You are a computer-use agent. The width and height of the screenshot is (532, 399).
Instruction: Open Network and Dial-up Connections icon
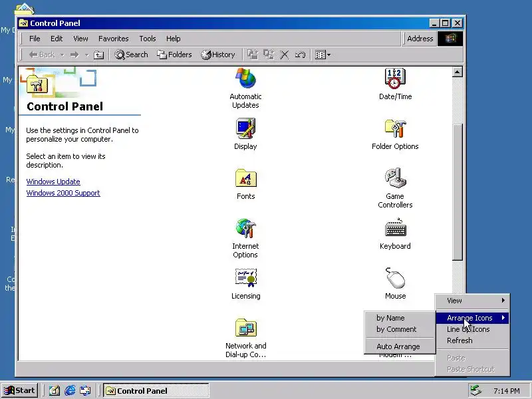pos(245,338)
